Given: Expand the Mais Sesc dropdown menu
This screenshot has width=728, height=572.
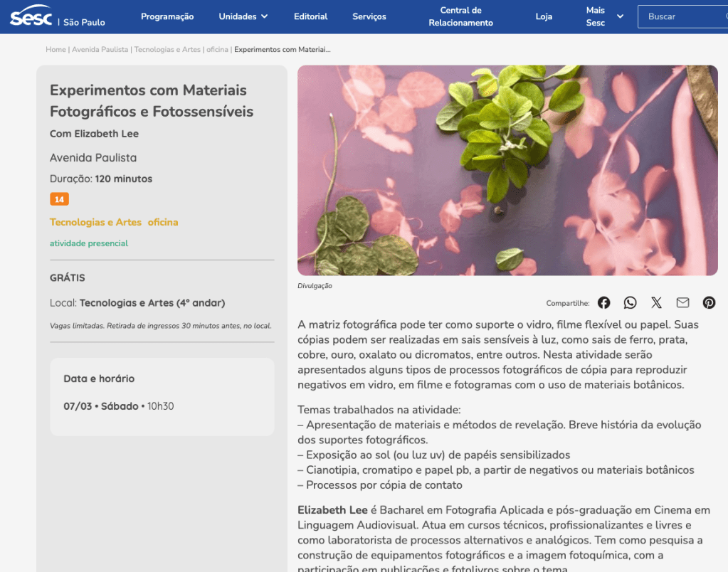Looking at the screenshot, I should pos(604,16).
